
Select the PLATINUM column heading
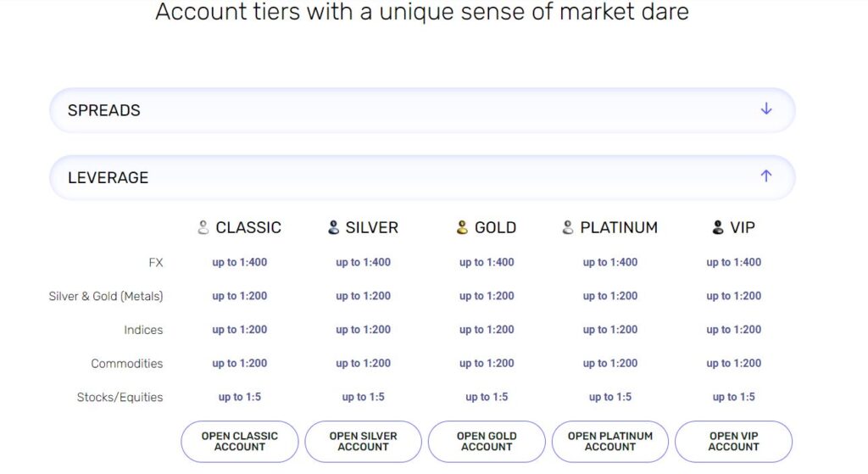tap(619, 227)
